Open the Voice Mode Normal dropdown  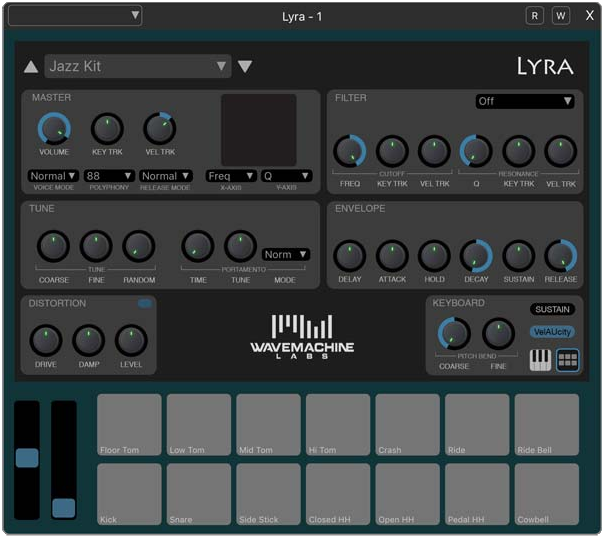(53, 176)
